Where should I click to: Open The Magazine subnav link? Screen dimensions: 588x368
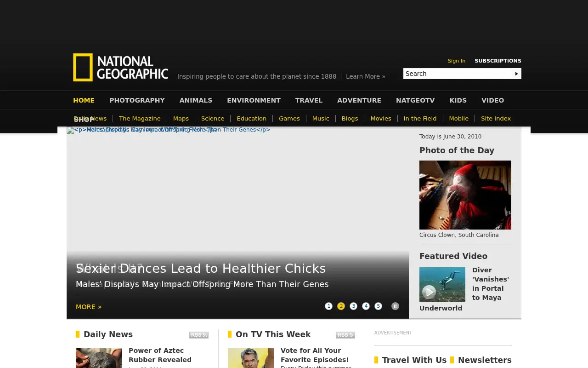point(140,119)
